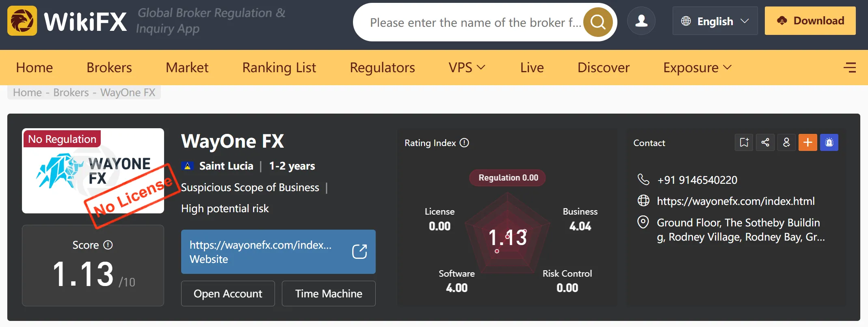Viewport: 868px width, 327px height.
Task: Click the Time Machine button
Action: pyautogui.click(x=329, y=293)
